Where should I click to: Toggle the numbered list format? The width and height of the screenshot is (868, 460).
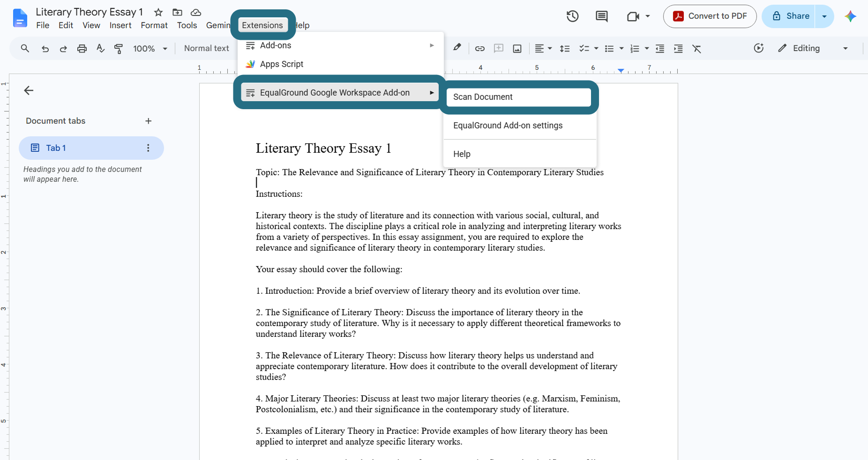pos(635,48)
